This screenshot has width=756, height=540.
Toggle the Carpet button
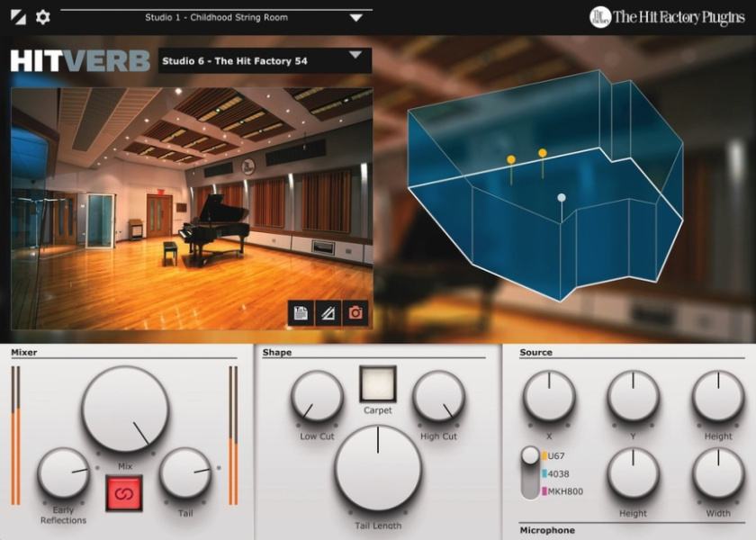[x=378, y=384]
